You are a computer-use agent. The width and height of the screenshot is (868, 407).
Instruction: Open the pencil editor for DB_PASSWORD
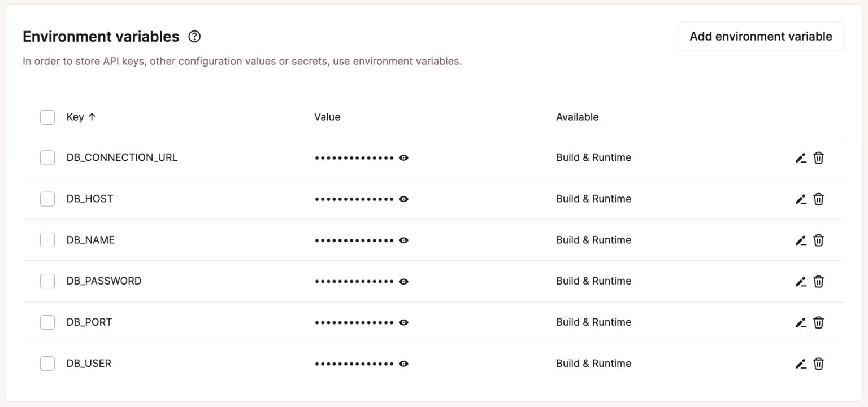(x=800, y=281)
